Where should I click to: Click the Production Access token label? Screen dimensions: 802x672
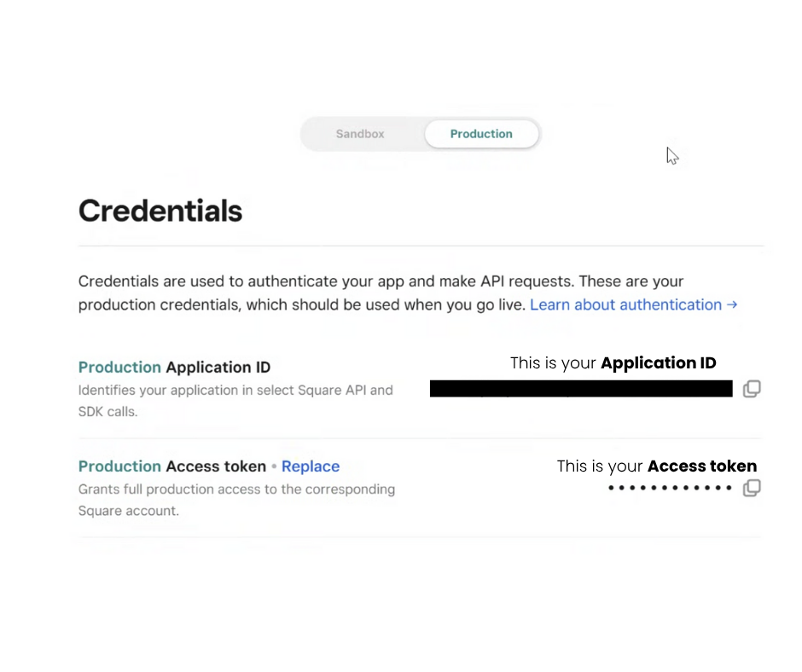coord(172,466)
